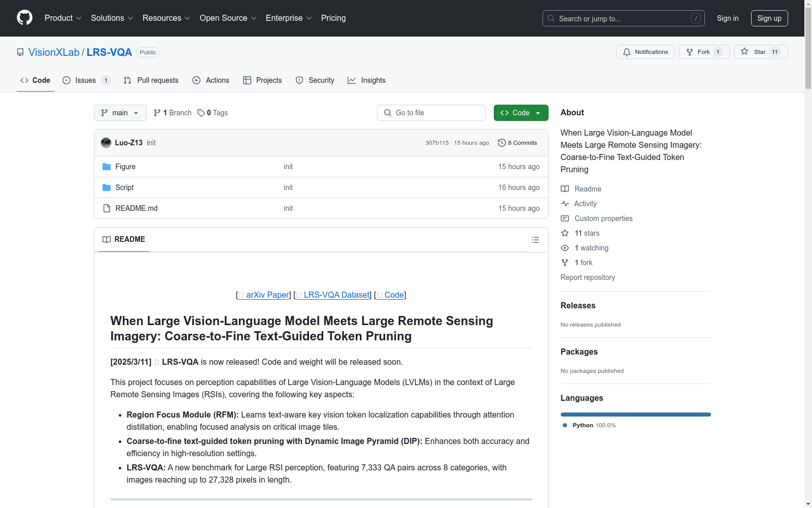Viewport: 812px width, 508px height.
Task: Click the Code link in README
Action: (x=390, y=295)
